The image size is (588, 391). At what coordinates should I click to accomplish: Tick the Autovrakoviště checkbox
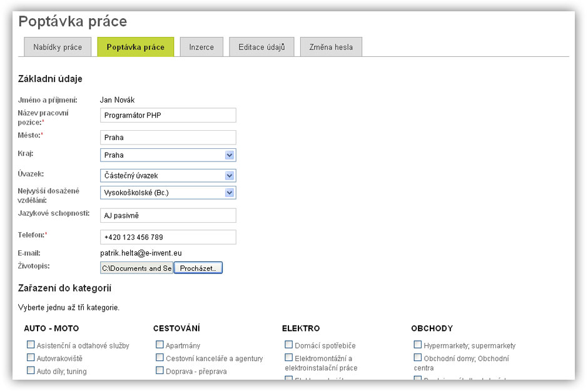click(31, 358)
